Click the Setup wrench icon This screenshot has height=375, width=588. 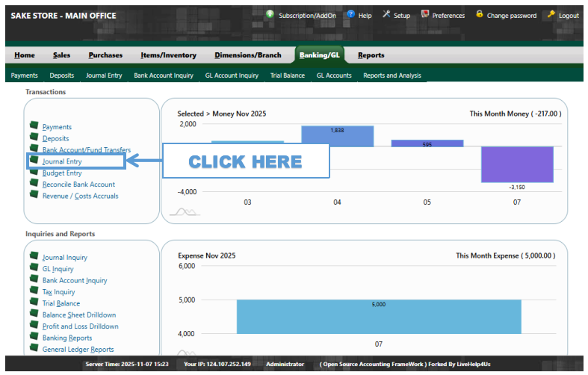[x=386, y=14]
